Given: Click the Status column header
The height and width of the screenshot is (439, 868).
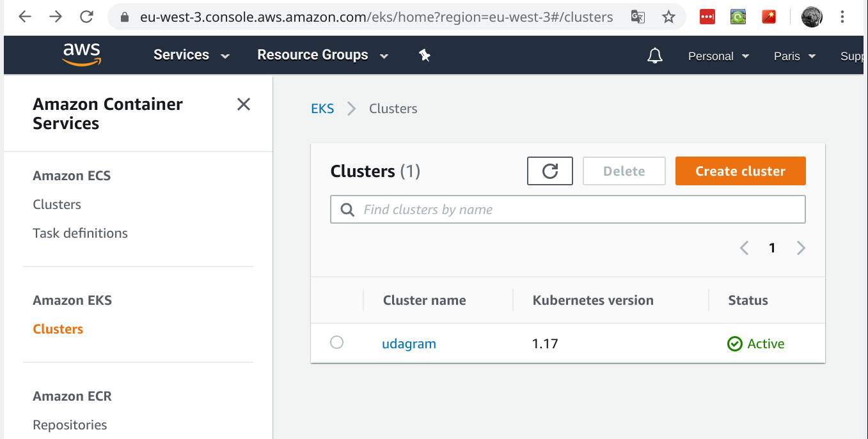Looking at the screenshot, I should (748, 300).
